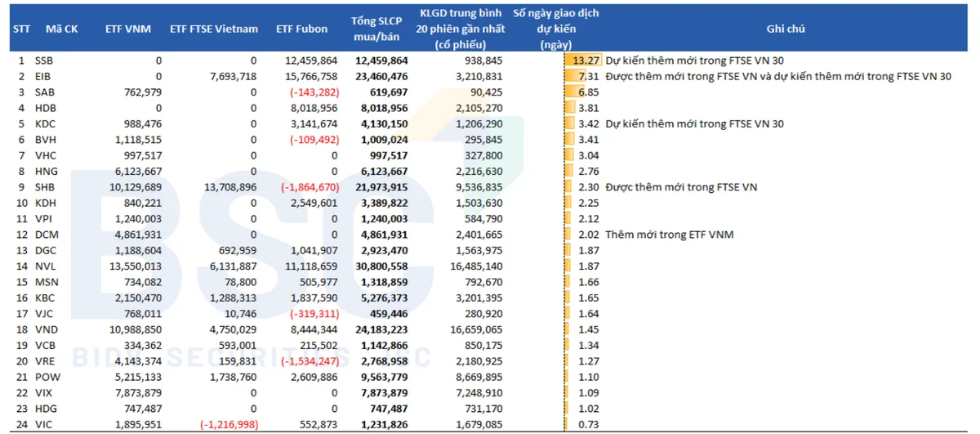The height and width of the screenshot is (434, 980).
Task: Click ticker cell 'EIB'
Action: pyautogui.click(x=43, y=76)
